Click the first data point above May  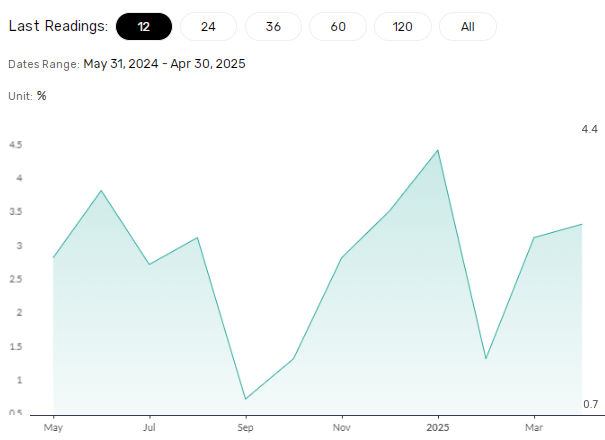pyautogui.click(x=53, y=258)
